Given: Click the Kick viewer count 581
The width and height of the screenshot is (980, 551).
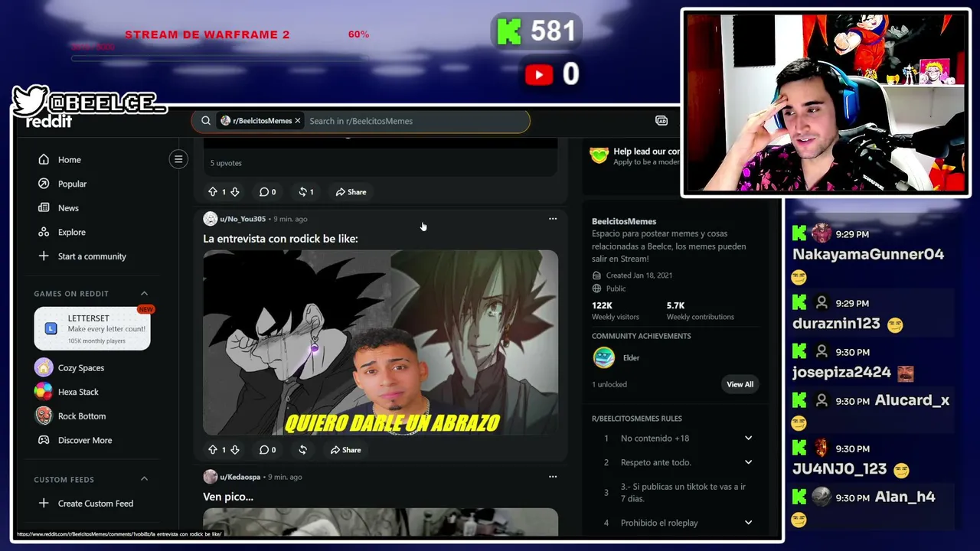Looking at the screenshot, I should coord(553,31).
